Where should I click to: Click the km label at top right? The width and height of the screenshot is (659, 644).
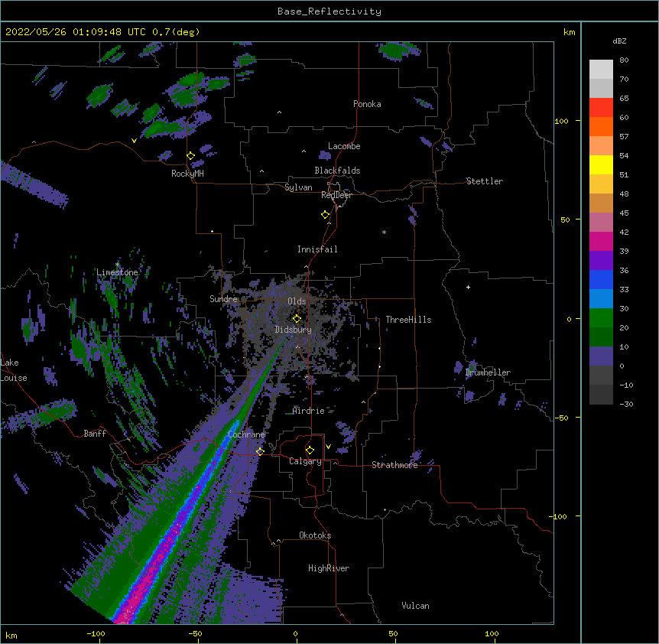pyautogui.click(x=570, y=32)
